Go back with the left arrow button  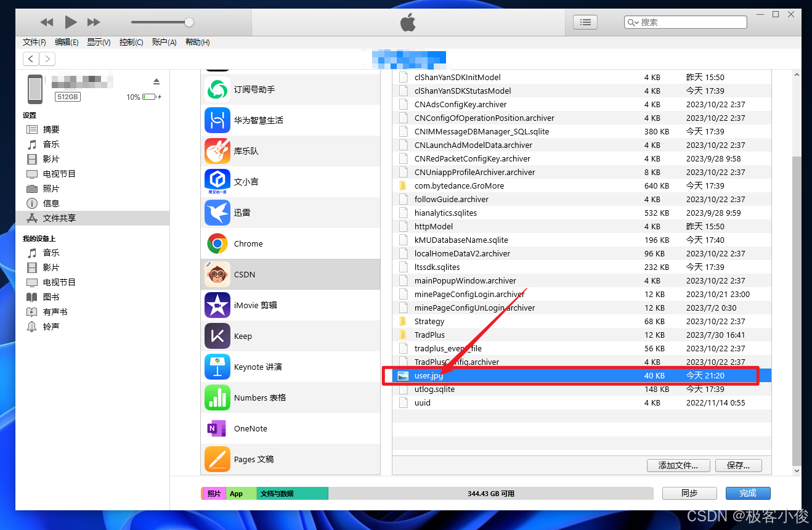[31, 59]
